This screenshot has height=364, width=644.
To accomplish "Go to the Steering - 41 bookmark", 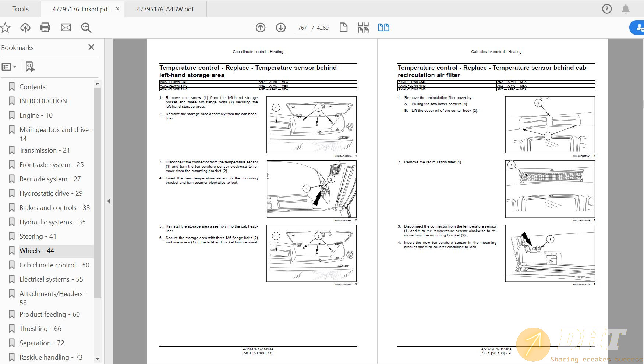I will tap(38, 236).
